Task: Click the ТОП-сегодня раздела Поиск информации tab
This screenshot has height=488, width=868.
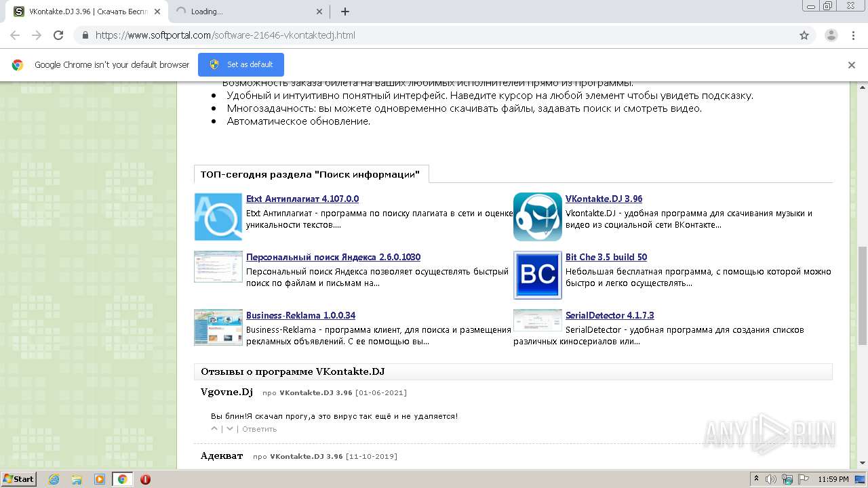Action: 311,174
